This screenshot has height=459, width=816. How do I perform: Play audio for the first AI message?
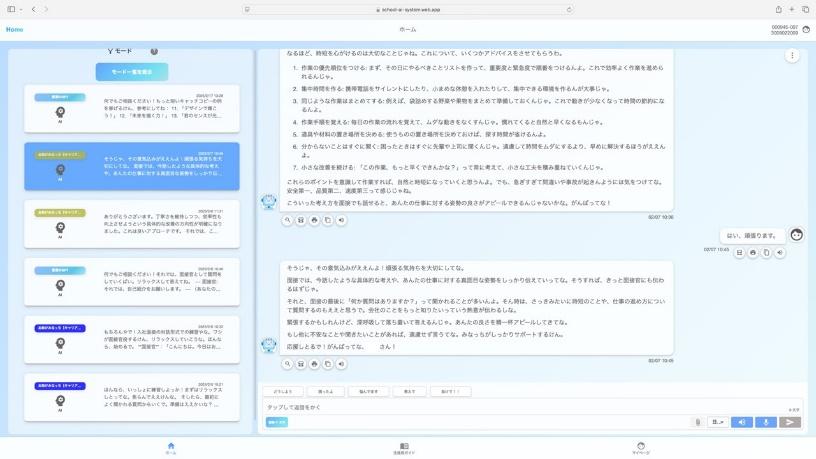pyautogui.click(x=341, y=219)
